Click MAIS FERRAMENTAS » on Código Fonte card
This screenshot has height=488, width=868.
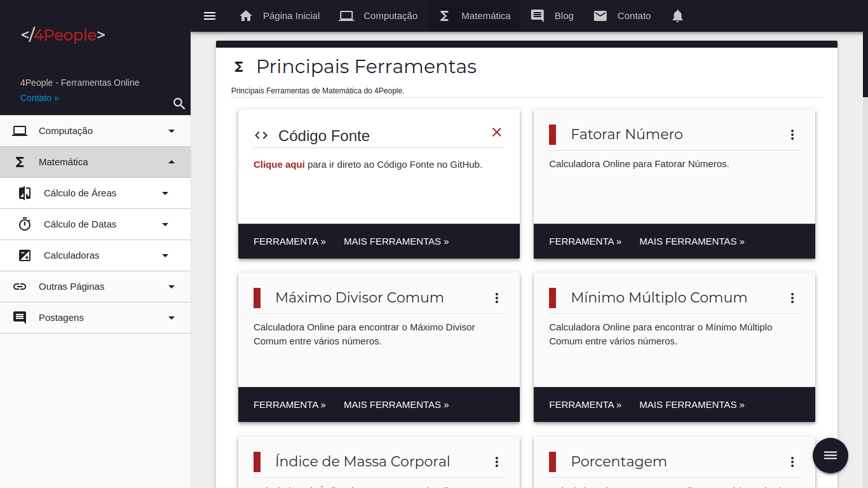tap(397, 241)
